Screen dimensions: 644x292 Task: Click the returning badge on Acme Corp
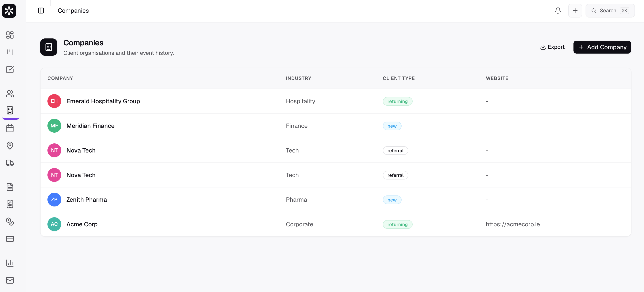pyautogui.click(x=397, y=224)
